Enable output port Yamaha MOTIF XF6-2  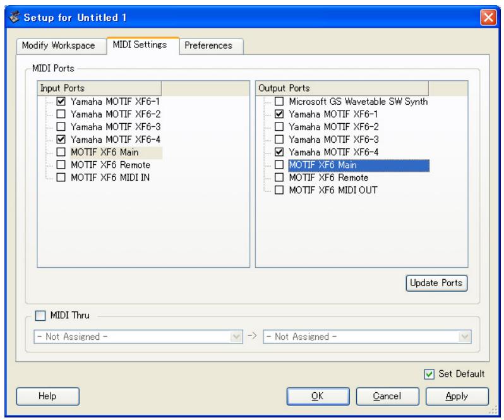[x=279, y=126]
